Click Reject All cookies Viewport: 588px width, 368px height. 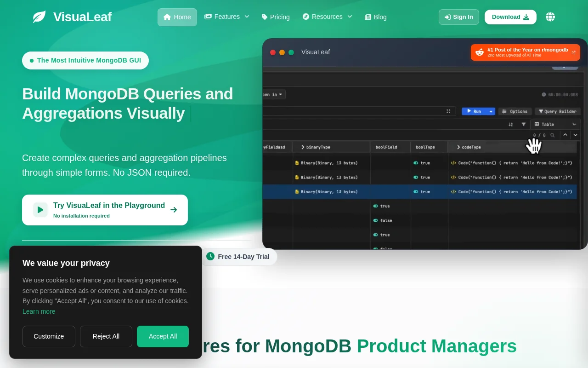[106, 336]
